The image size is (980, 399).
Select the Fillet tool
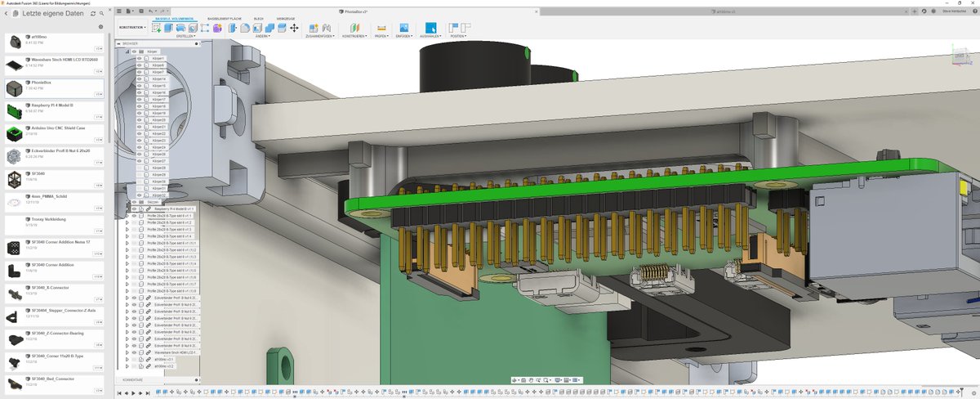244,28
